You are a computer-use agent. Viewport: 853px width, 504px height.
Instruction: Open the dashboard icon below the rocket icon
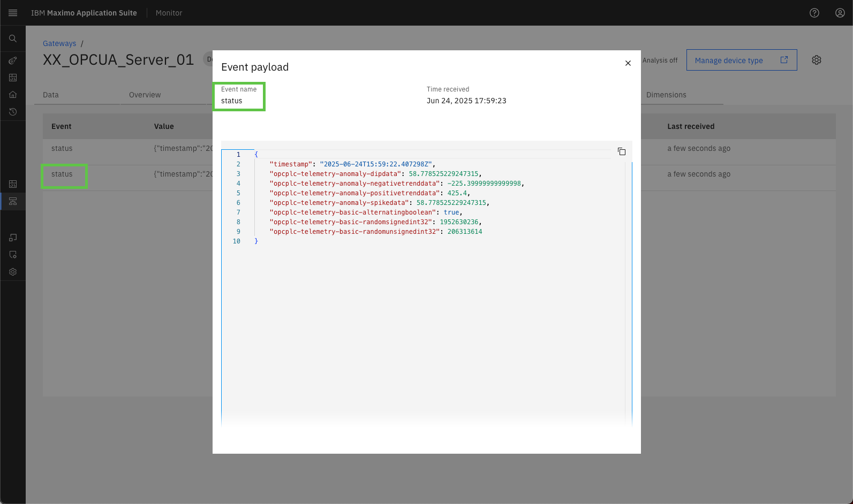13,78
